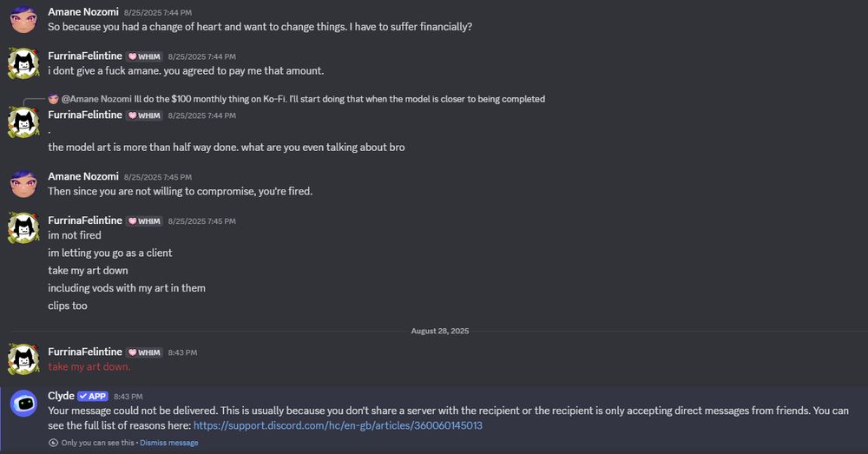Click the APP badge next to Clyde

click(x=92, y=396)
